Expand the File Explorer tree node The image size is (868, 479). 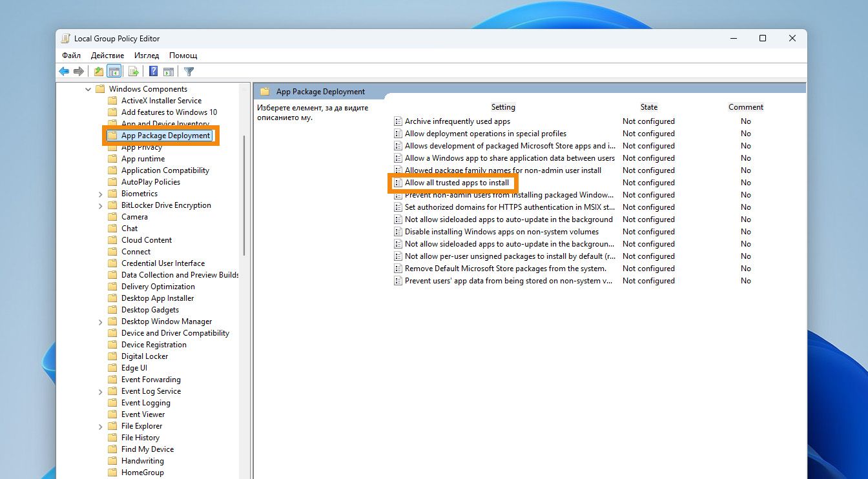point(100,426)
